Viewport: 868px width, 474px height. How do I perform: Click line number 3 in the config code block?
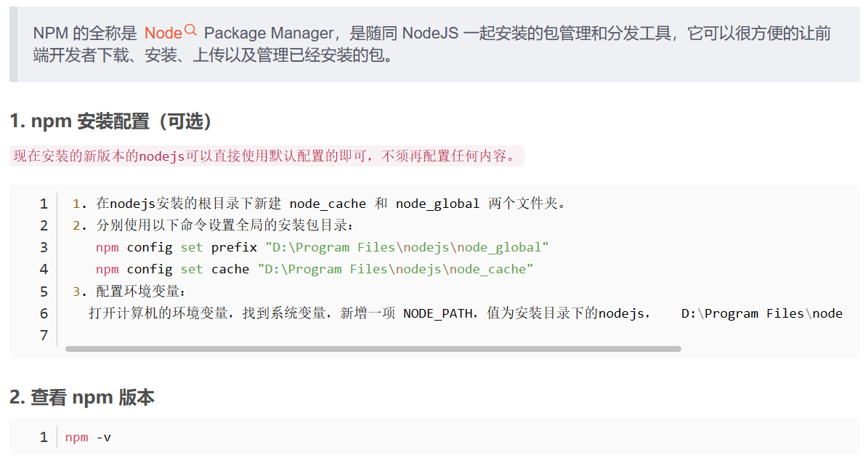pyautogui.click(x=44, y=247)
